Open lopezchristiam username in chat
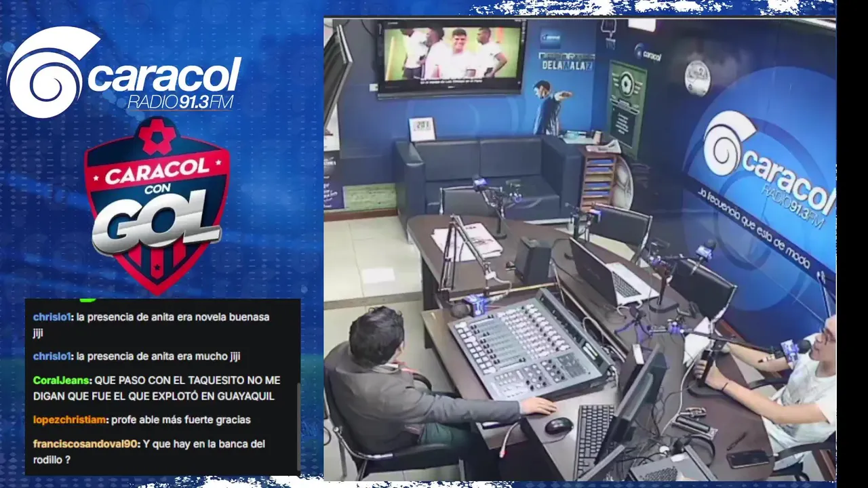 coord(70,420)
